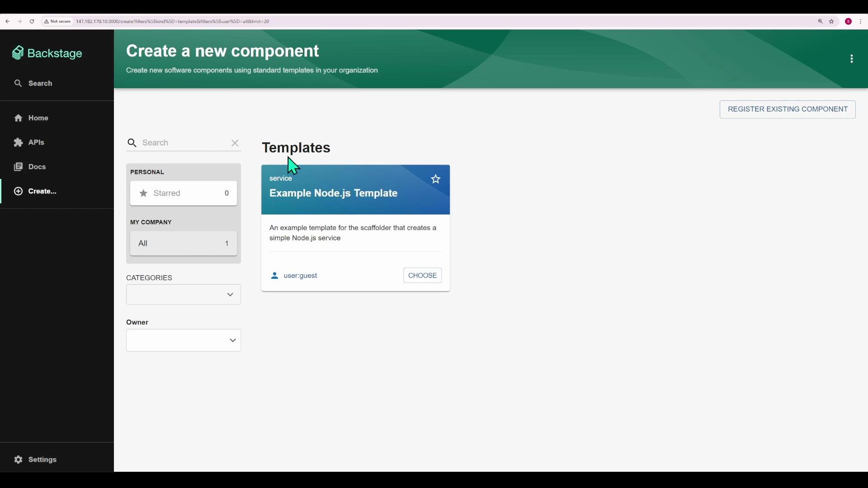The width and height of the screenshot is (868, 488).
Task: Open the page header three-dot menu
Action: (x=852, y=59)
